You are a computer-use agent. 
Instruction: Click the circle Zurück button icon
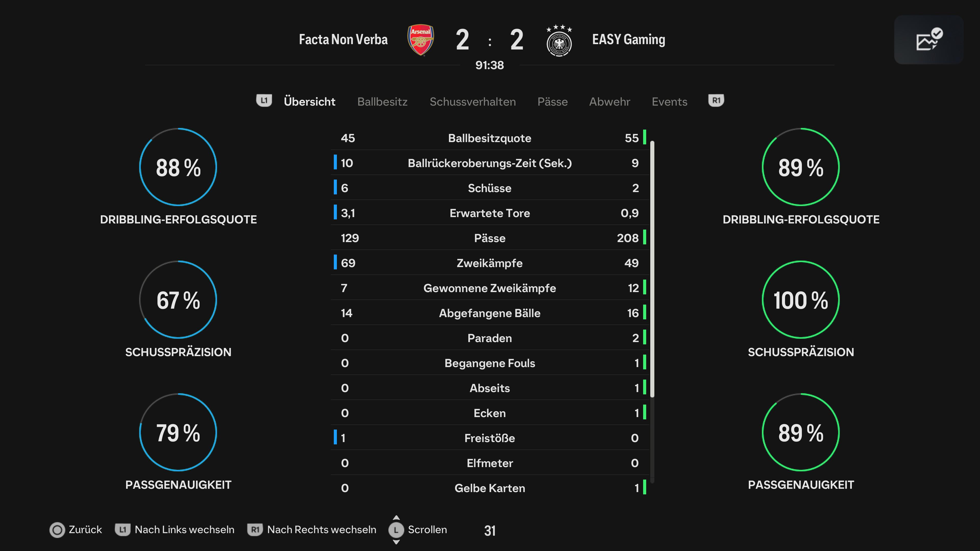(x=57, y=530)
